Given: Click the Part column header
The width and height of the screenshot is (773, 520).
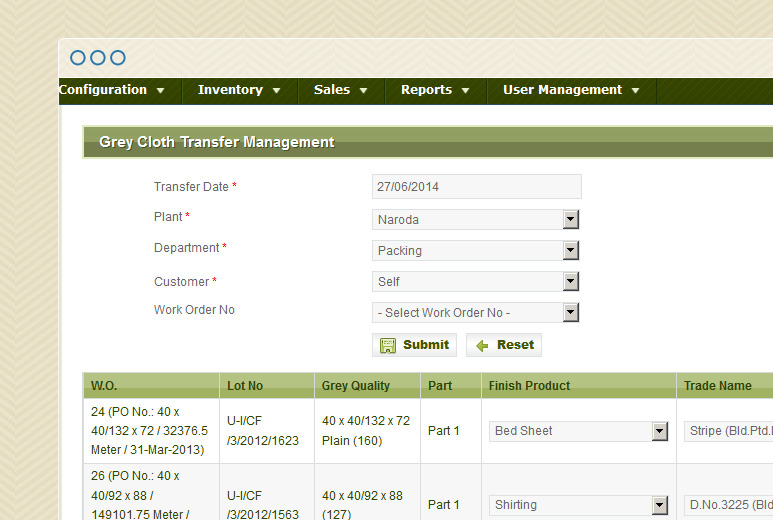Looking at the screenshot, I should pos(451,385).
